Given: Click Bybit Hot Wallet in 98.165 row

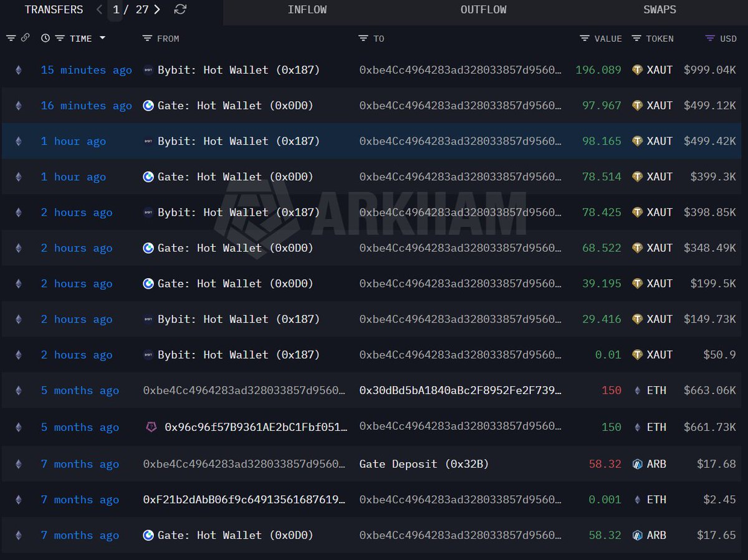Looking at the screenshot, I should [239, 141].
